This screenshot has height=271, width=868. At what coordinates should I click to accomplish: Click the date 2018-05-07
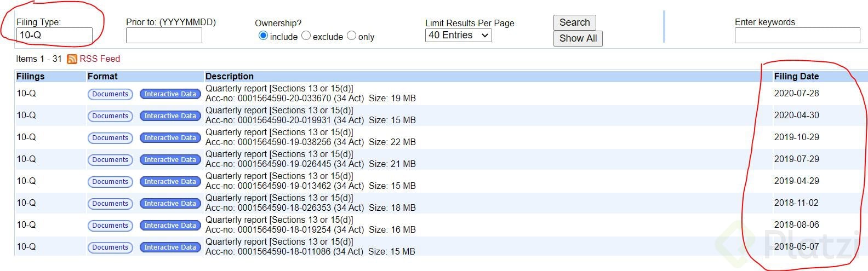point(796,247)
